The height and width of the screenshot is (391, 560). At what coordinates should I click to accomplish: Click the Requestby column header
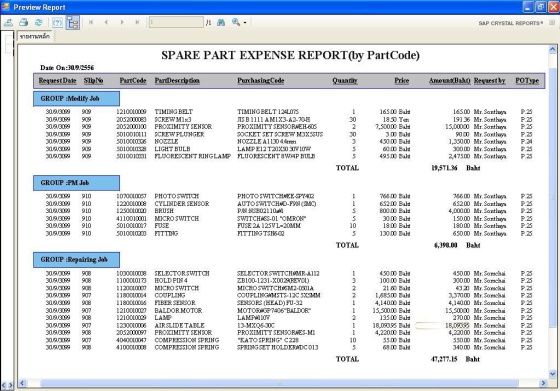(x=490, y=81)
